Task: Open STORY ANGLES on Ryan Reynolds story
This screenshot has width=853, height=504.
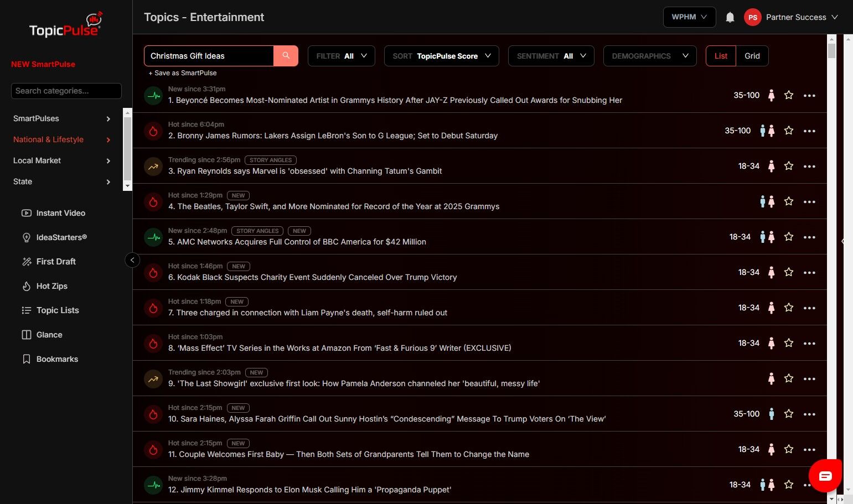Action: point(271,160)
